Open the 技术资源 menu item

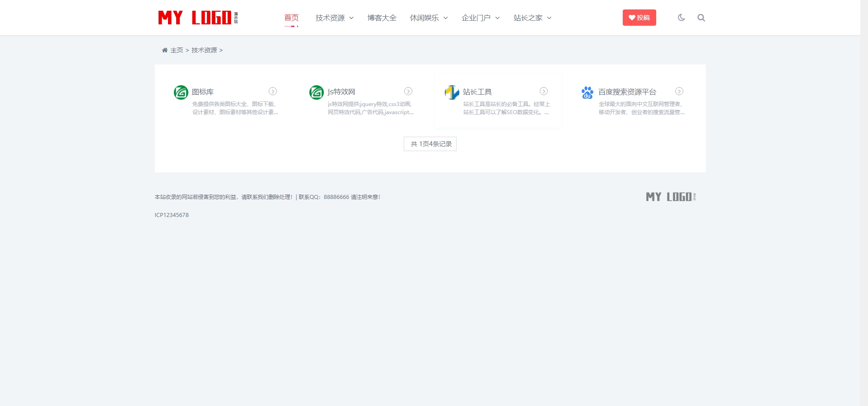click(330, 18)
